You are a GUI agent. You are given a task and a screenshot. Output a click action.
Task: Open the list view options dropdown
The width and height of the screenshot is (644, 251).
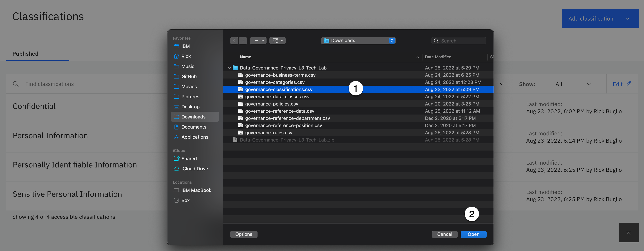258,41
